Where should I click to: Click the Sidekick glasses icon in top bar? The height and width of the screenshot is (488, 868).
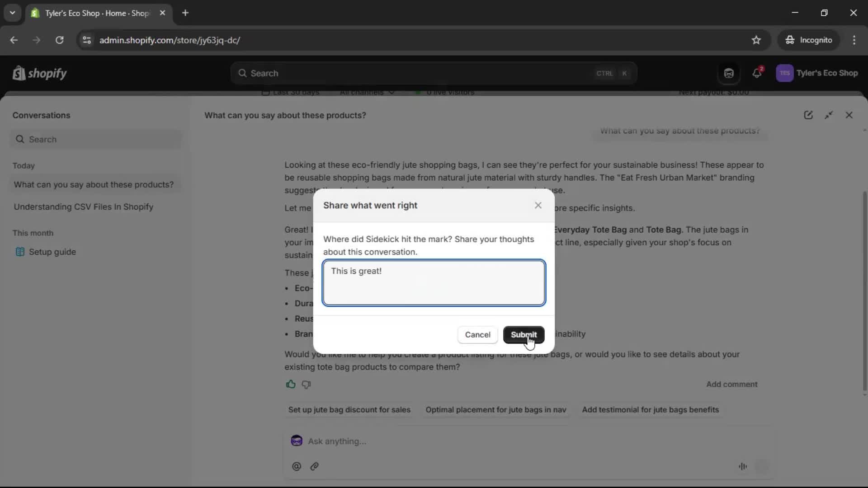click(x=729, y=73)
